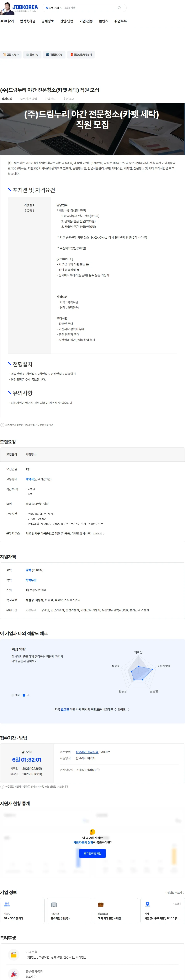This screenshot has height=980, width=185.
Task: Click the 야간근로수당 tag
Action: 54,54
